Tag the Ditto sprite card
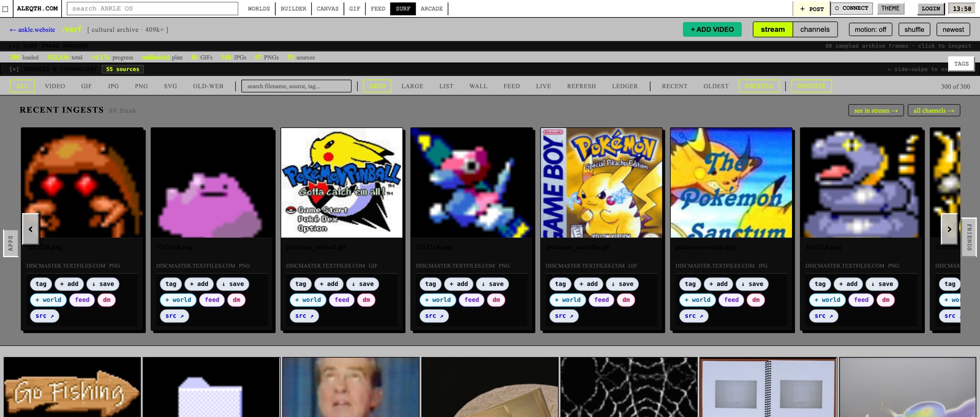This screenshot has width=980, height=417. pos(171,284)
